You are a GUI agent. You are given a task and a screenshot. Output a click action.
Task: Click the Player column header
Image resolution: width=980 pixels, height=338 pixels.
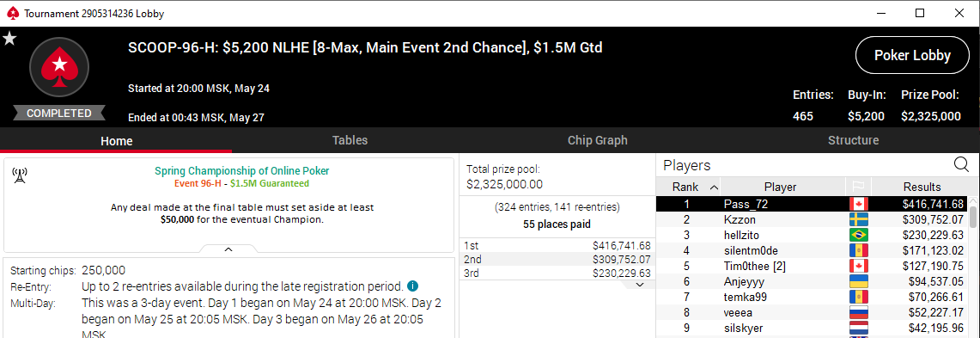point(780,187)
